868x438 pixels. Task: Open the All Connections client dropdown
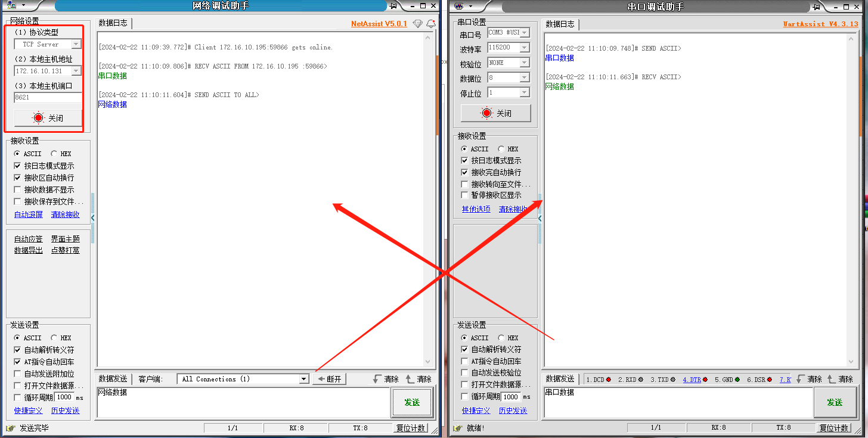click(303, 379)
